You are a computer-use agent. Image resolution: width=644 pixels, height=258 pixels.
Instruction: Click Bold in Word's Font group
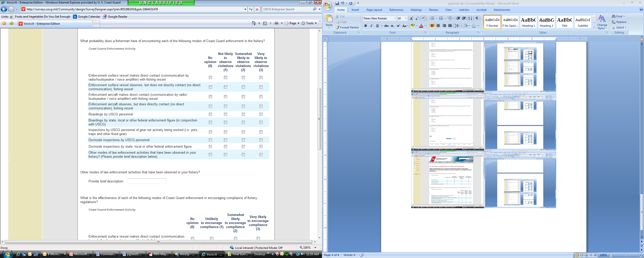[x=366, y=26]
